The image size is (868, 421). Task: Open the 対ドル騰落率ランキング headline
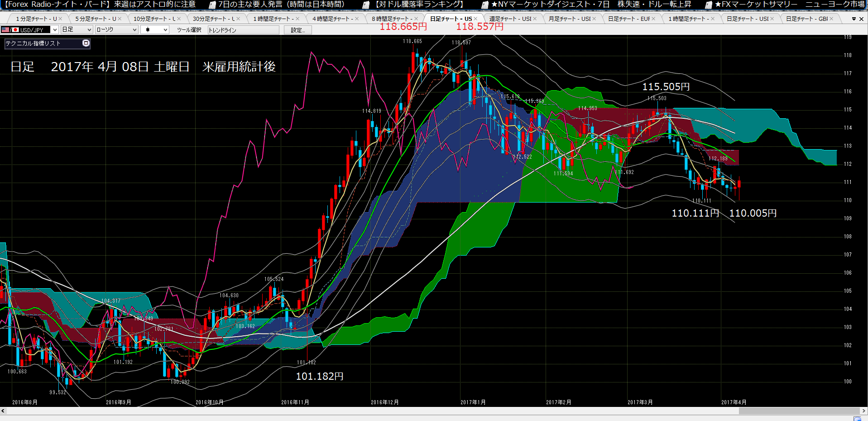tap(420, 5)
